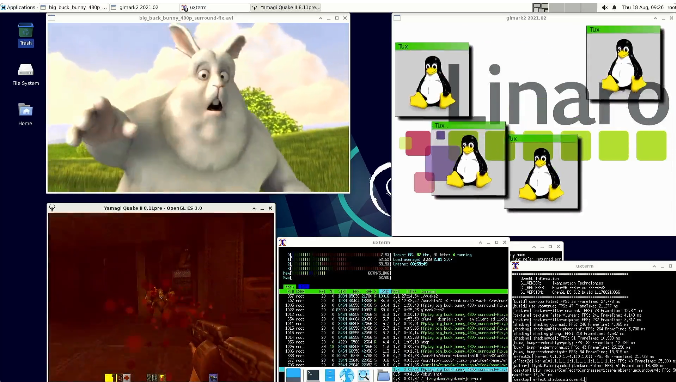Open the Yamagi Quake II window menu icon

click(52, 208)
